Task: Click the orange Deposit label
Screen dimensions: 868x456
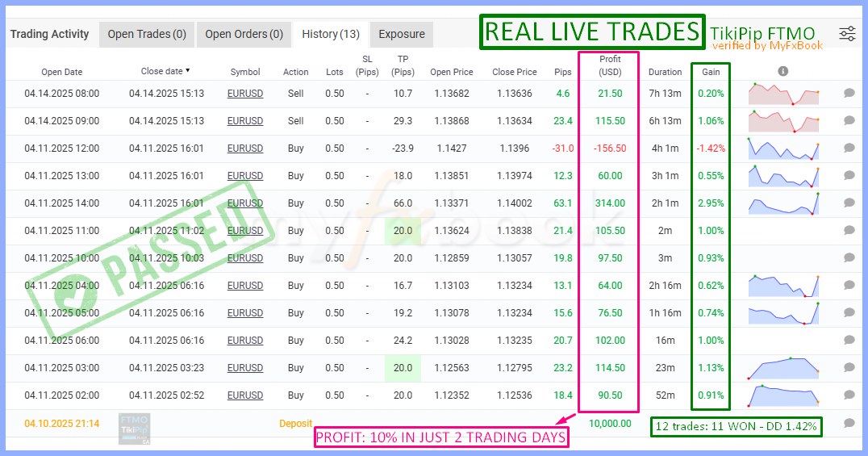Action: tap(295, 424)
